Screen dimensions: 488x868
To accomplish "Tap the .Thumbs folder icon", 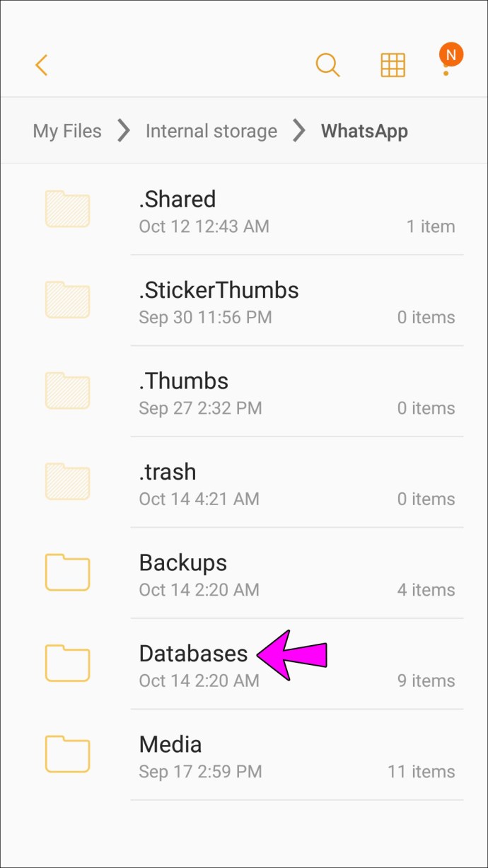I will (x=67, y=391).
